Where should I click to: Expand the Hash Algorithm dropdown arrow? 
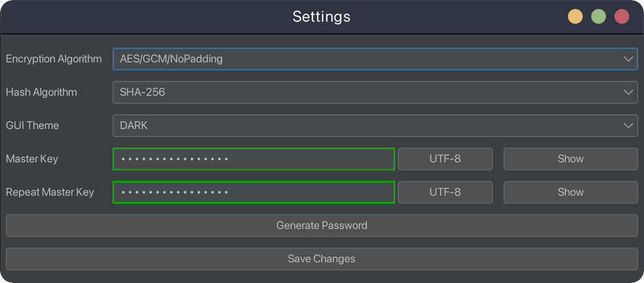[x=628, y=92]
